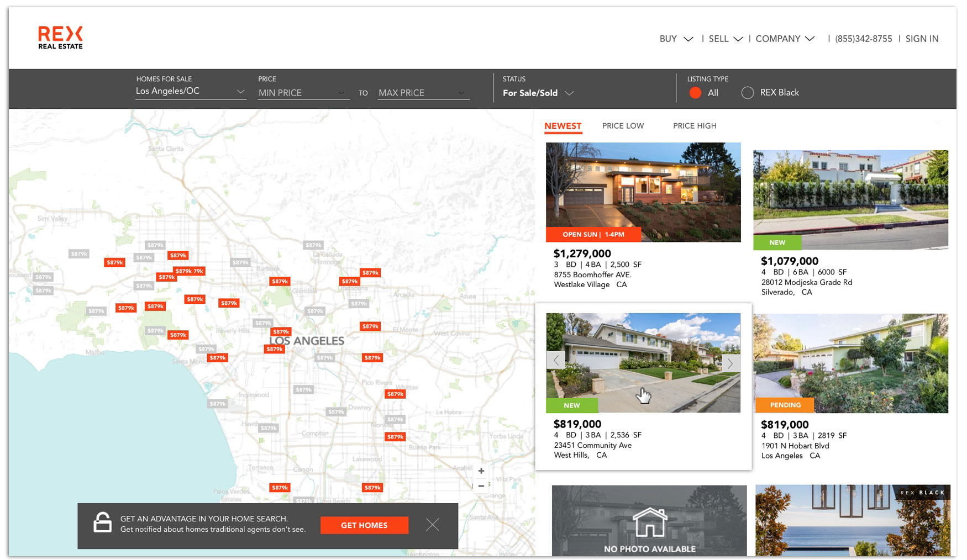Zoom out the map with minus button
Screen dimensions: 967x560
(481, 486)
